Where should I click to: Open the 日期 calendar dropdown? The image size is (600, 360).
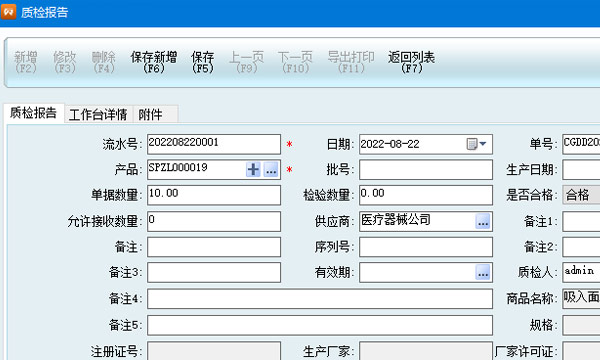[x=476, y=144]
